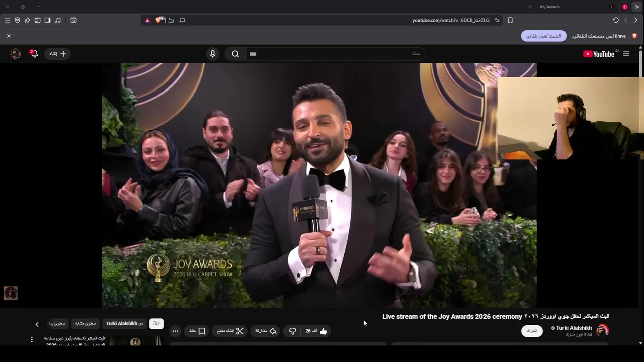Open the Turki Alalshikh channel name link

click(574, 328)
